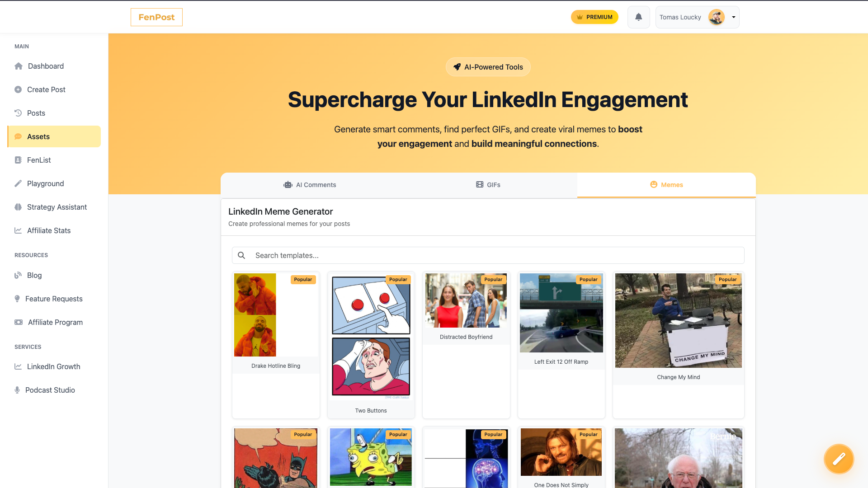This screenshot has height=488, width=868.
Task: Select the Expanding Brain template
Action: coord(466,457)
